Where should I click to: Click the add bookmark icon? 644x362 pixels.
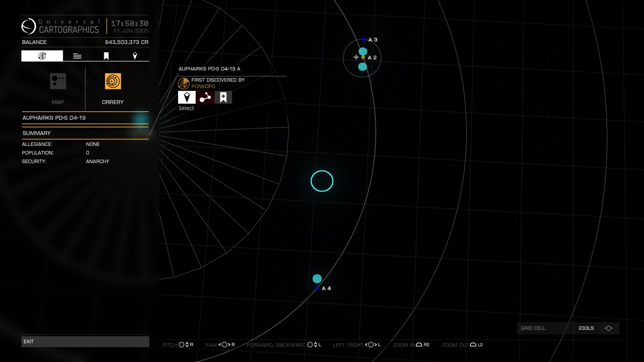223,97
